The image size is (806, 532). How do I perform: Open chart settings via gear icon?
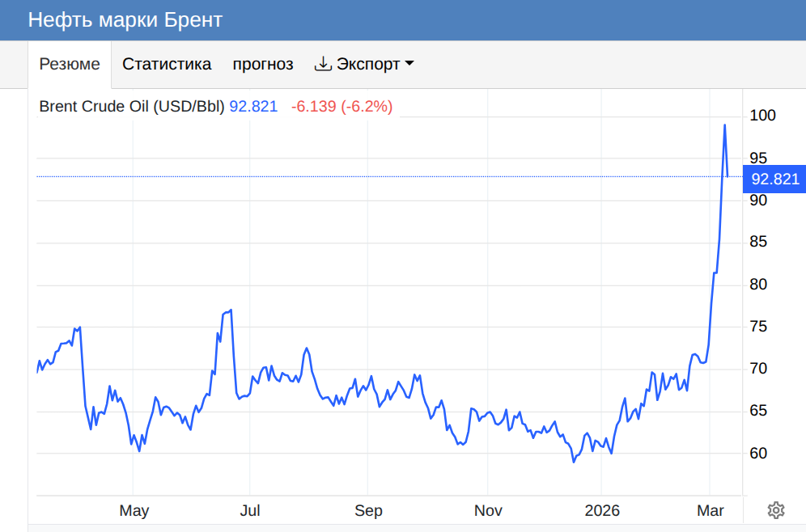tap(775, 509)
